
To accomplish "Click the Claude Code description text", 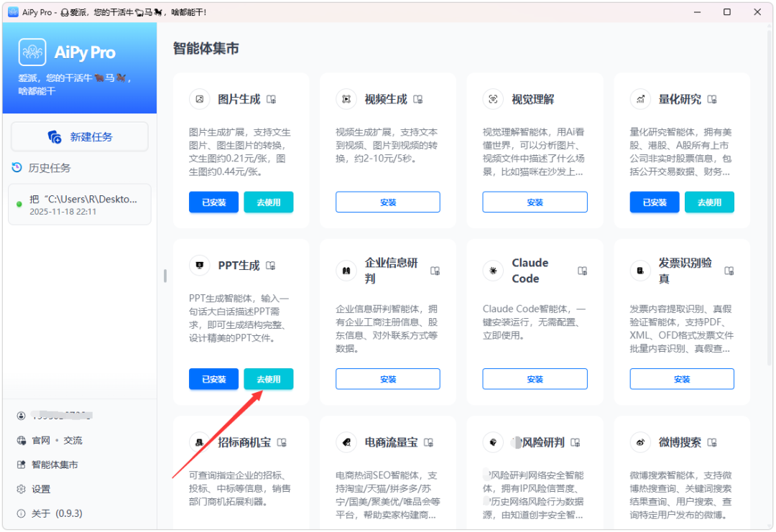I will coord(535,322).
